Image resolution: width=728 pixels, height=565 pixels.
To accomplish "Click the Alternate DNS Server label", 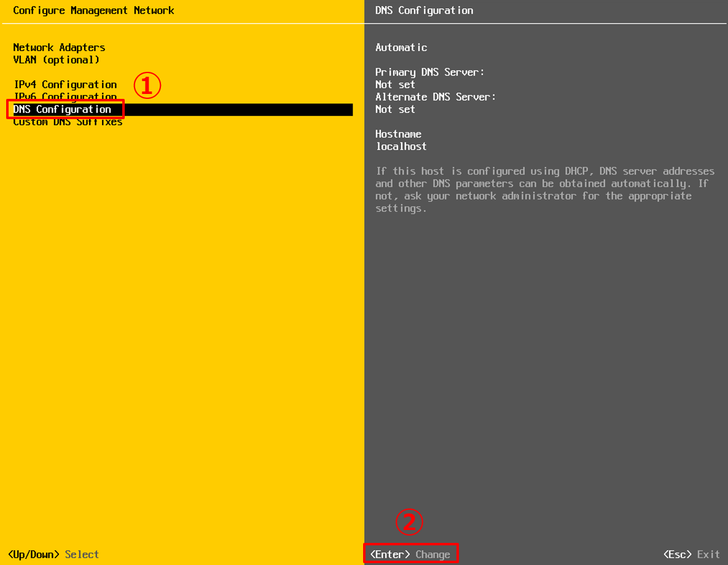I will 436,96.
